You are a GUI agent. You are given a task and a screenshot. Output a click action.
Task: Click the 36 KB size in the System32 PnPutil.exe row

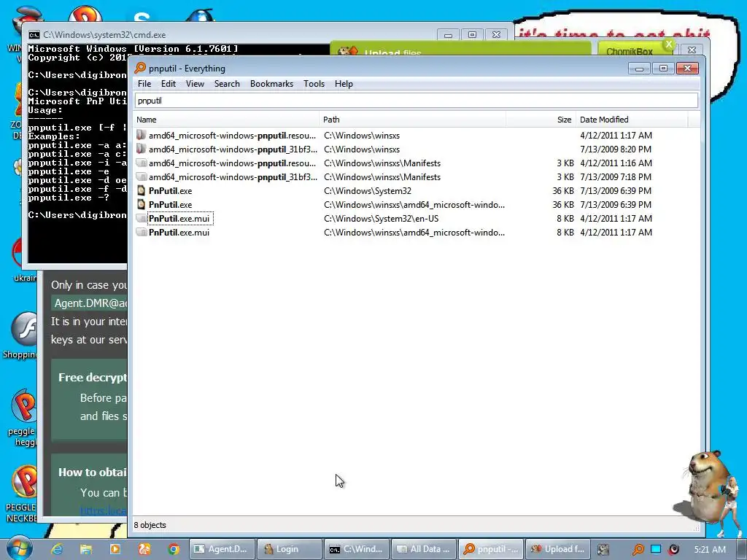click(x=563, y=191)
